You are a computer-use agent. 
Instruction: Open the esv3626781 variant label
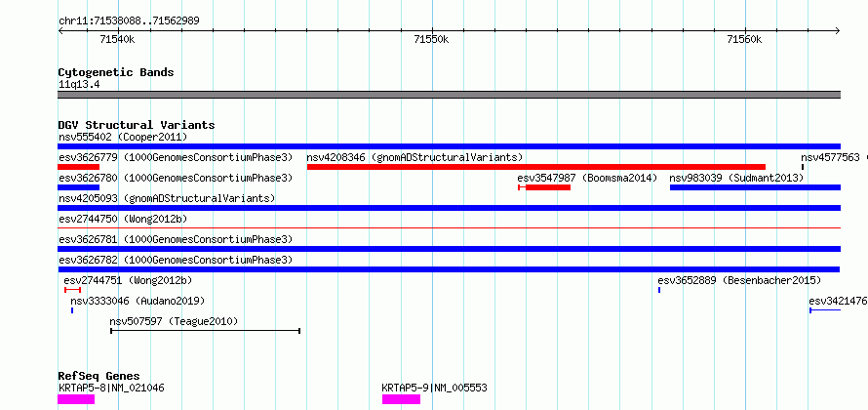(x=176, y=239)
